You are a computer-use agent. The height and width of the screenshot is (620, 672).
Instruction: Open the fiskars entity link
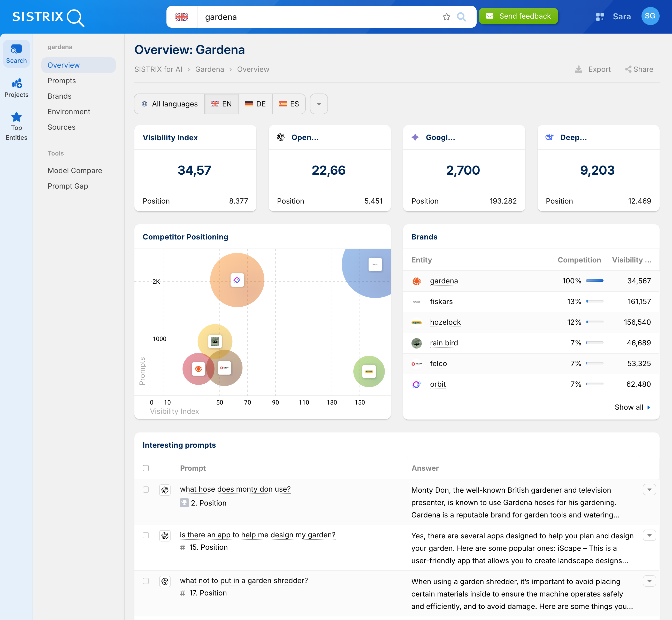tap(441, 302)
